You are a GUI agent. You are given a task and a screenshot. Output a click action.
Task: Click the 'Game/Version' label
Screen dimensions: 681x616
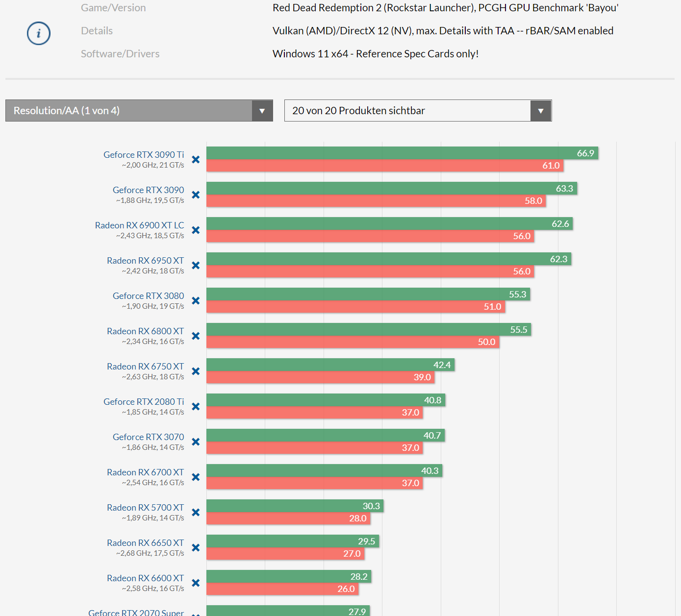coord(113,8)
